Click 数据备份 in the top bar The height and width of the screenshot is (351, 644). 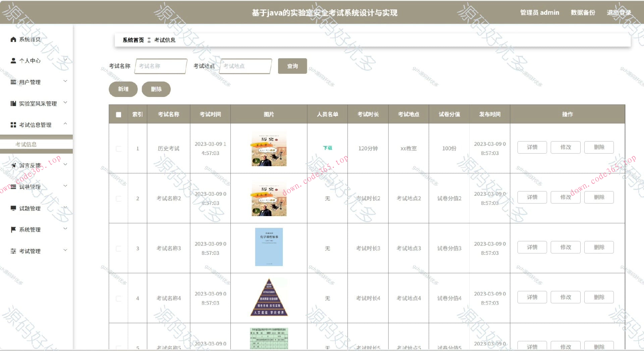[583, 13]
